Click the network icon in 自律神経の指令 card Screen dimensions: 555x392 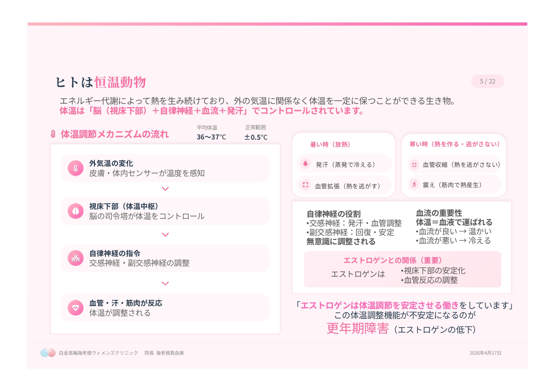[x=76, y=258]
